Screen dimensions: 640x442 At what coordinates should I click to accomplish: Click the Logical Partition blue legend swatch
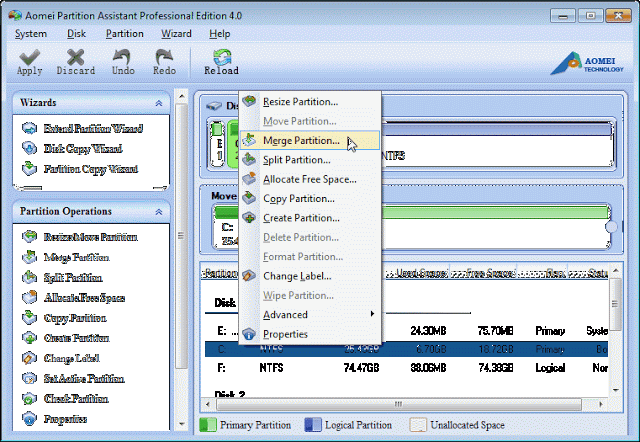[x=313, y=425]
